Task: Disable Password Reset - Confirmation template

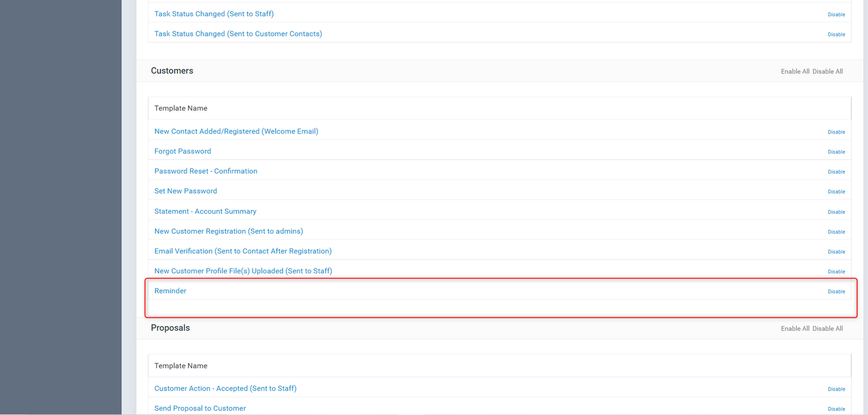Action: pyautogui.click(x=836, y=172)
